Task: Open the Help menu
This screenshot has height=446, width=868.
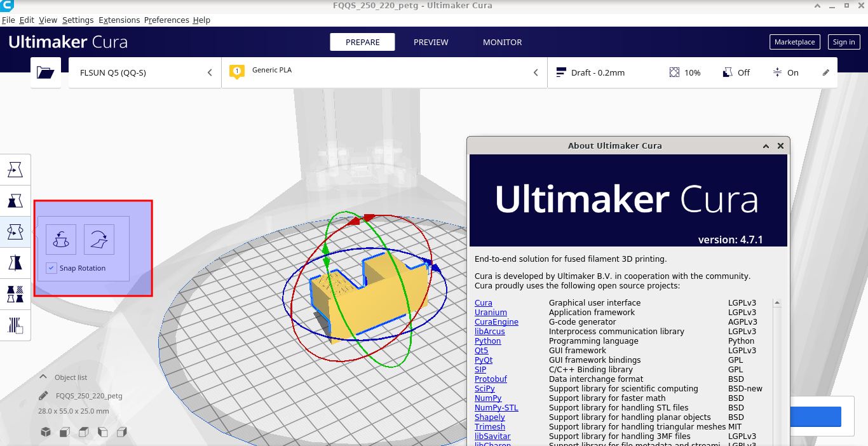Action: point(201,20)
